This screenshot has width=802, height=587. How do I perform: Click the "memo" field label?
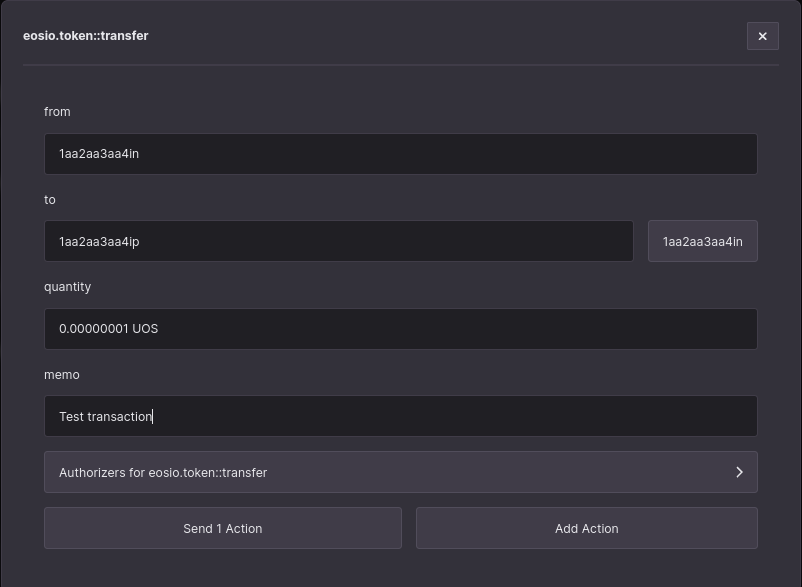(62, 375)
